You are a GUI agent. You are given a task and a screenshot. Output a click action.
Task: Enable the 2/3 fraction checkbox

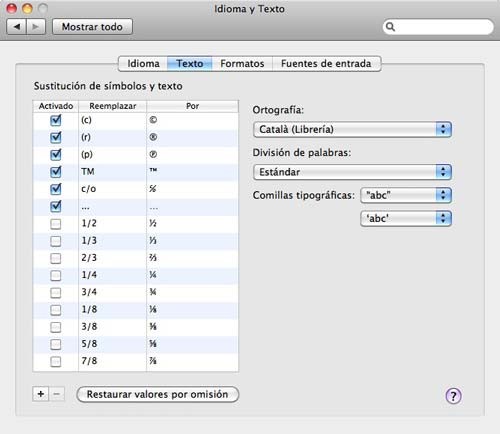[56, 258]
